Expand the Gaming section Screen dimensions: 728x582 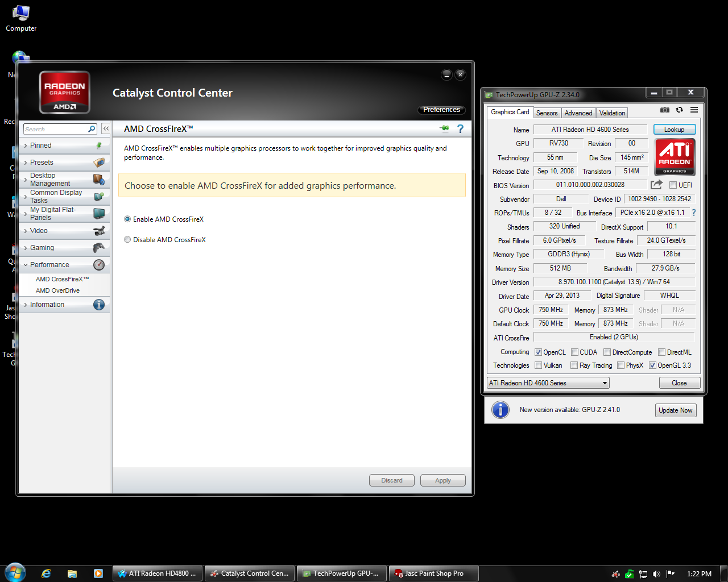click(x=64, y=248)
